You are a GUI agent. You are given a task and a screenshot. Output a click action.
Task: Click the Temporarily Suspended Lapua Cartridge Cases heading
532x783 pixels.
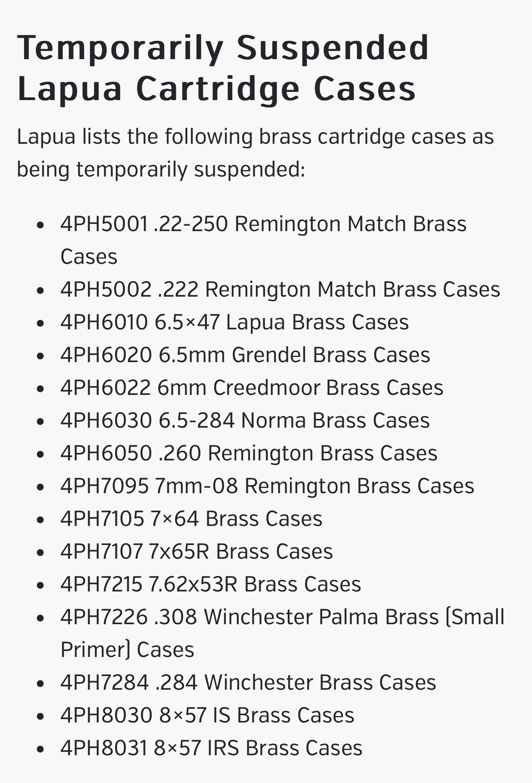tap(223, 68)
